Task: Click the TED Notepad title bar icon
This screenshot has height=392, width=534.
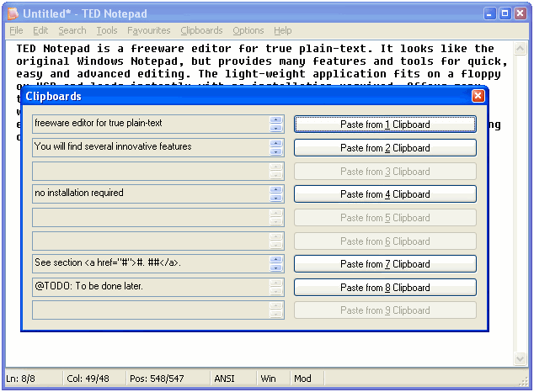Action: tap(13, 13)
